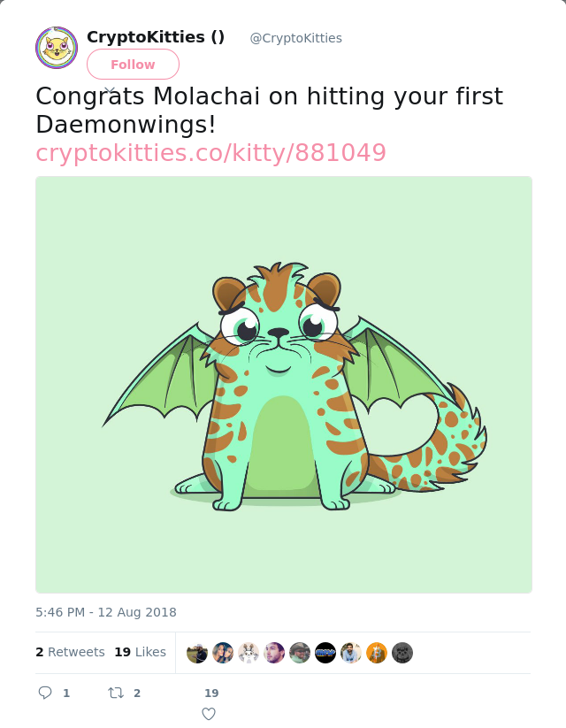
Task: Open the orange Bitcoin liker avatar
Action: click(x=377, y=653)
